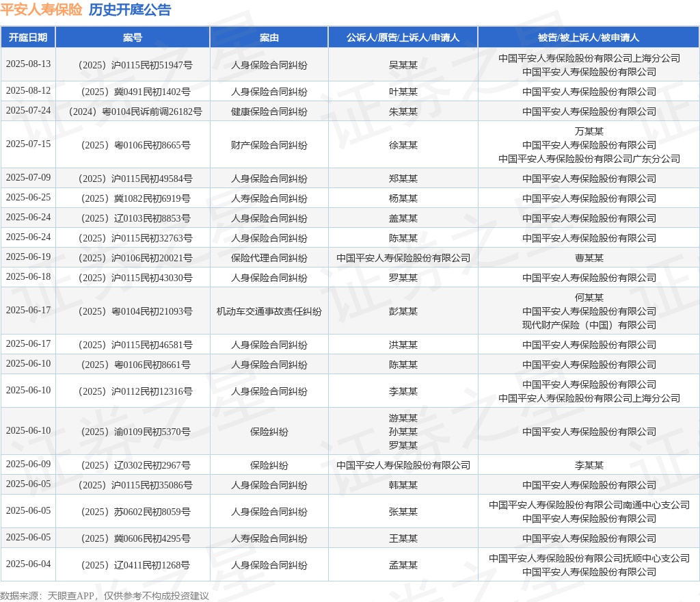Click defendant 中国平安人寿保险股份有限公司抚顺中心支公司
Screen dimensions: 700x602
click(x=589, y=558)
